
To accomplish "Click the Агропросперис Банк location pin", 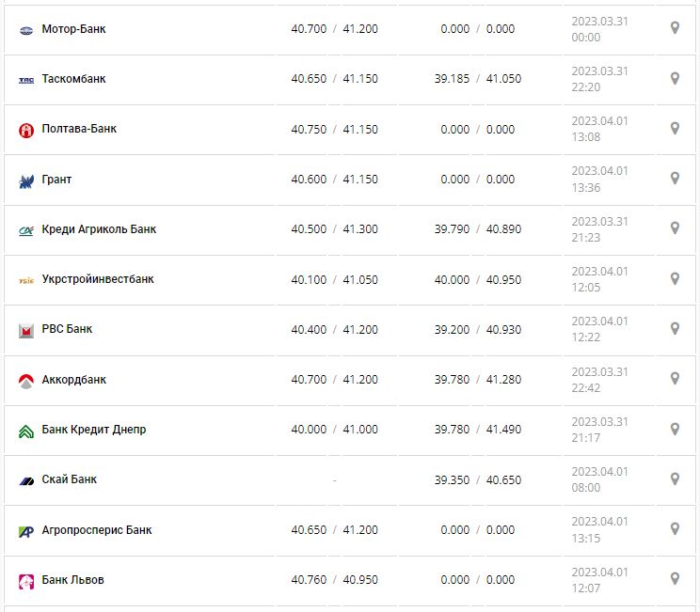I will (x=675, y=528).
